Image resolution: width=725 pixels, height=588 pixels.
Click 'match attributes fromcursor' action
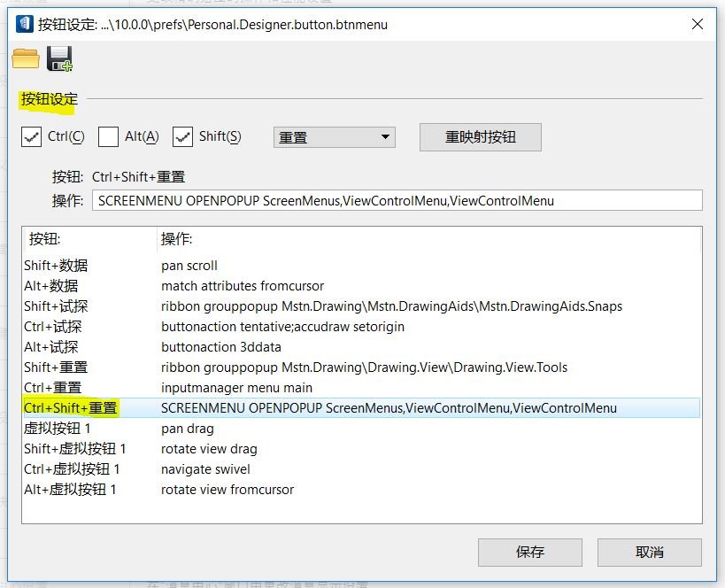point(243,286)
